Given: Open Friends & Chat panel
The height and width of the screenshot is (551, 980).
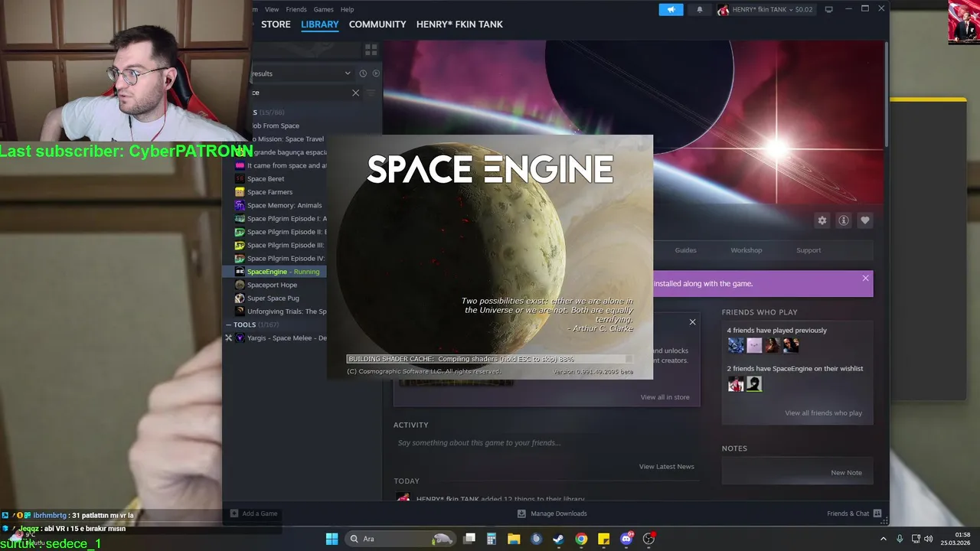Looking at the screenshot, I should pos(854,514).
